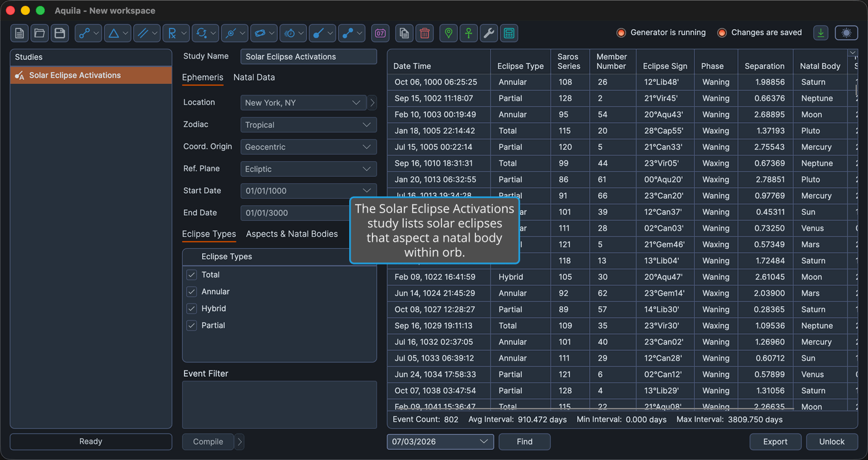Open locations with the green map pin icon
868x460 pixels.
[449, 33]
